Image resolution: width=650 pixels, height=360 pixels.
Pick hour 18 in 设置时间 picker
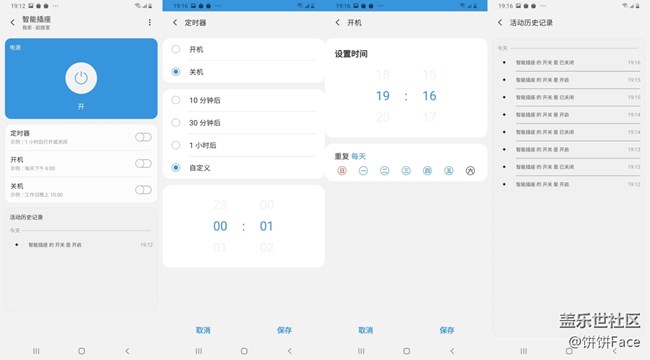click(383, 75)
